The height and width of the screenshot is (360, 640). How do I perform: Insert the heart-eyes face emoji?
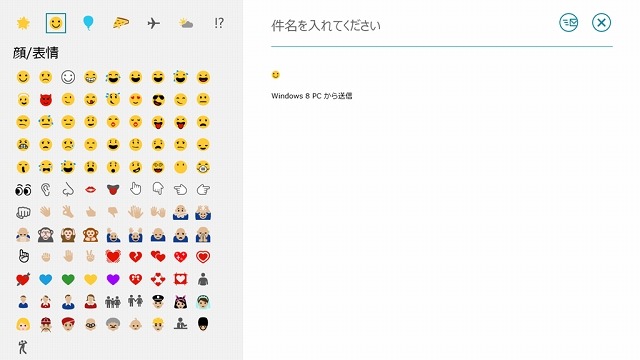coord(136,100)
